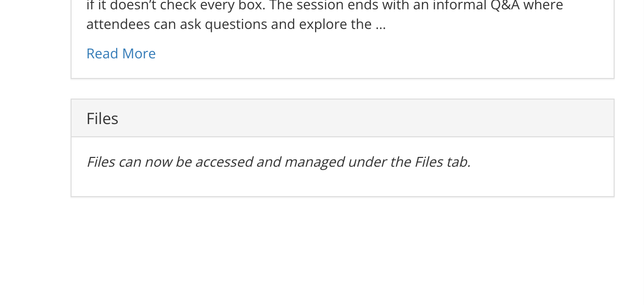The height and width of the screenshot is (305, 644).
Task: Click the italic Files tab notice text
Action: pos(278,162)
